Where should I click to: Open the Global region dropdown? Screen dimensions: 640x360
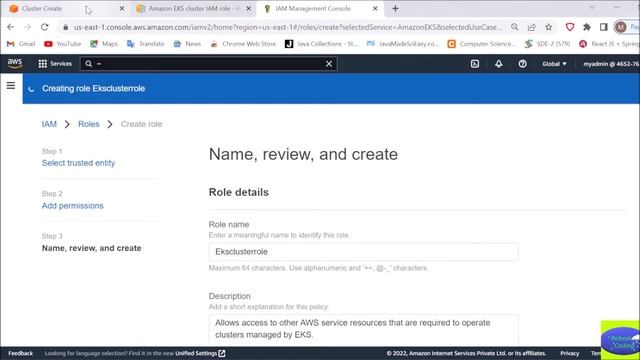pos(554,64)
